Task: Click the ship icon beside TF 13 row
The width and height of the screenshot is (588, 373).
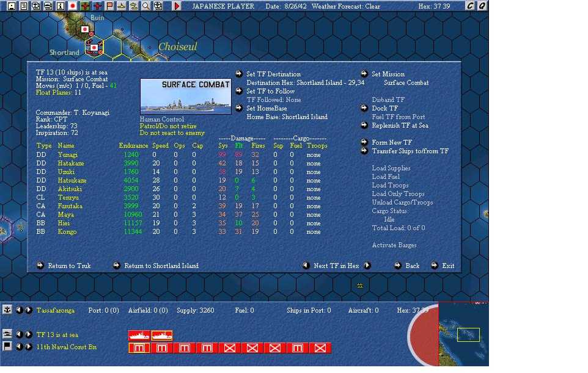Action: point(7,334)
